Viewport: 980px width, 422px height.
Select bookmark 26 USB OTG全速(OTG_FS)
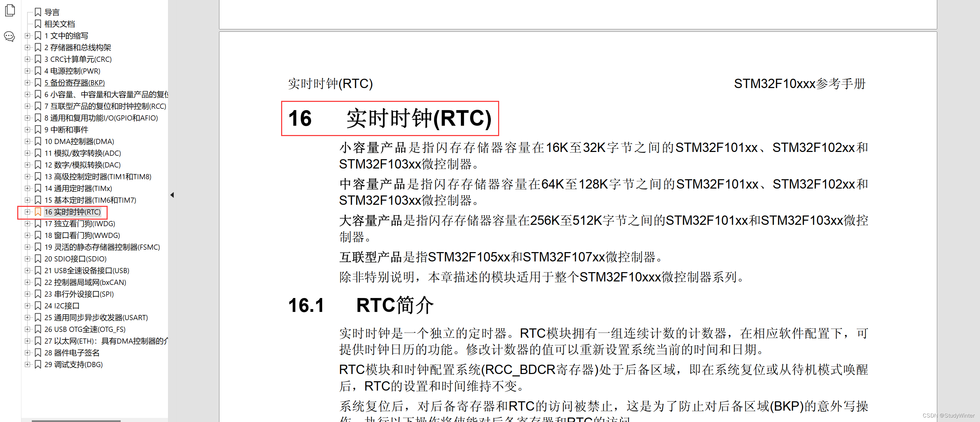[85, 329]
